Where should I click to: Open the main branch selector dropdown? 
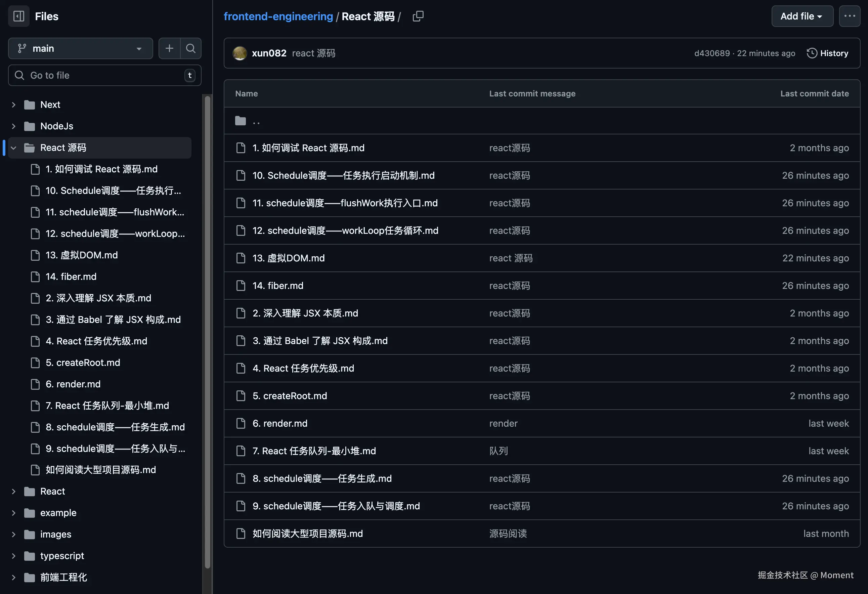click(80, 48)
